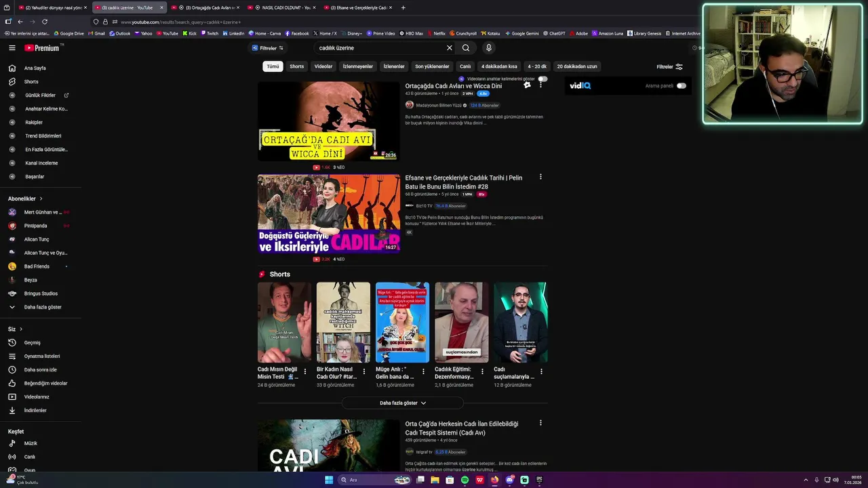
Task: Open Discord from the Windows taskbar
Action: (x=509, y=480)
